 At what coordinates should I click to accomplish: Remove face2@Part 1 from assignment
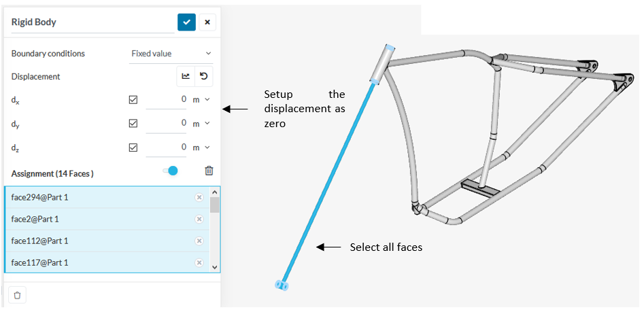point(199,219)
